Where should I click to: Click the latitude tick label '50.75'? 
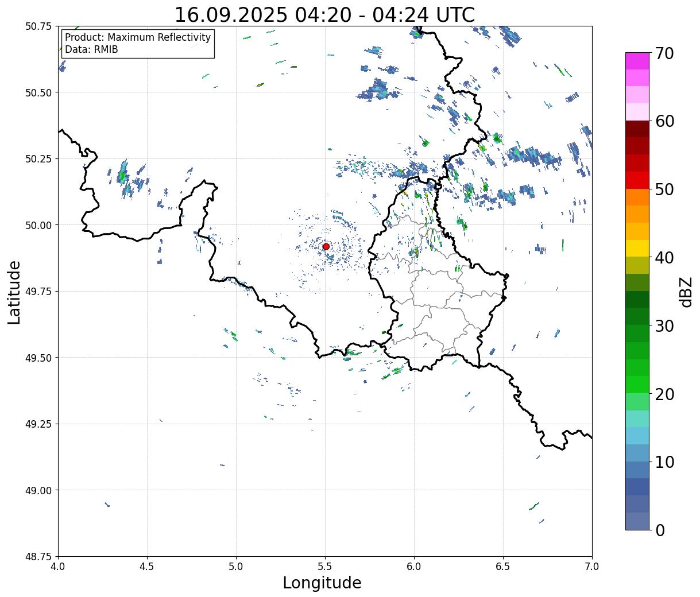38,26
